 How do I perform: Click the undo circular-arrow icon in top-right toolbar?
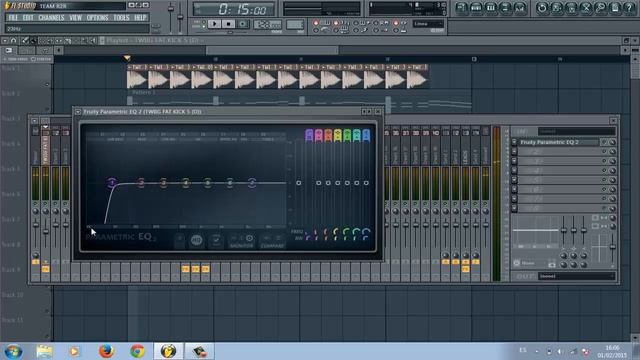pos(542,8)
